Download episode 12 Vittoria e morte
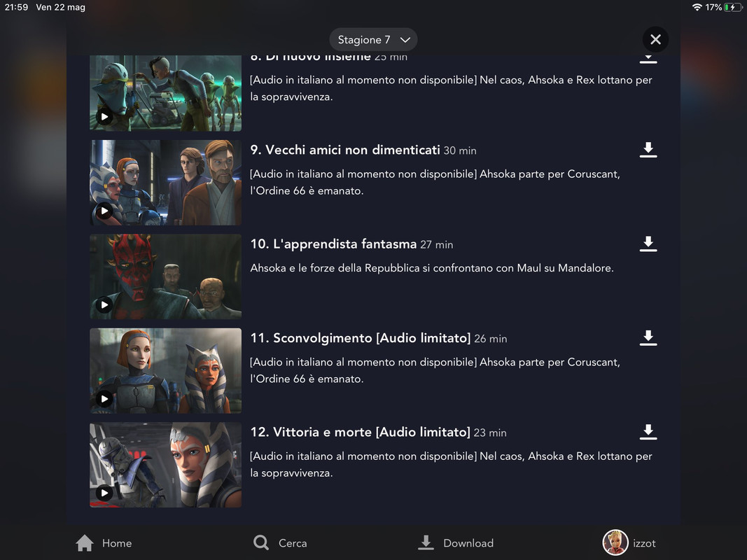This screenshot has height=560, width=747. tap(648, 432)
